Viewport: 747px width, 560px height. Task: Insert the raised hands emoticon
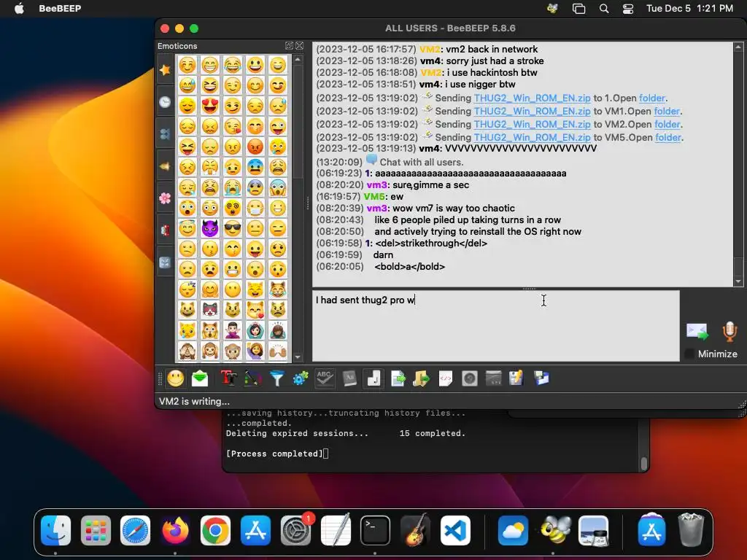[278, 351]
